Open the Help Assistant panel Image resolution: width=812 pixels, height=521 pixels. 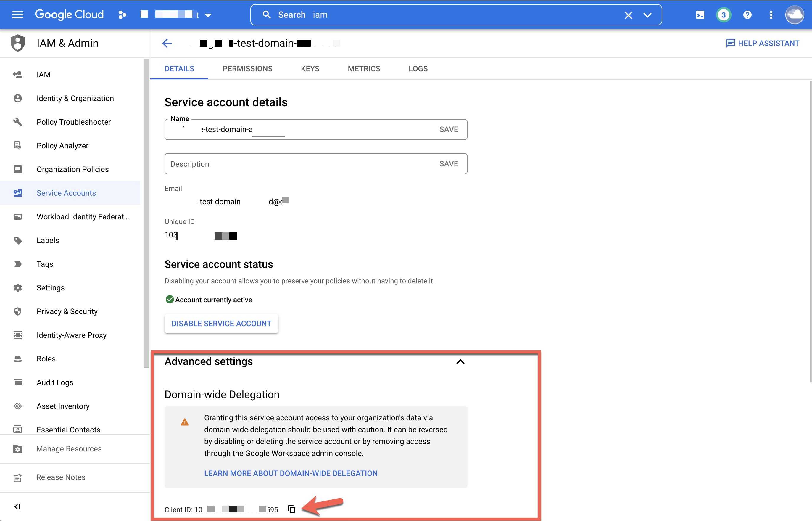pos(763,43)
